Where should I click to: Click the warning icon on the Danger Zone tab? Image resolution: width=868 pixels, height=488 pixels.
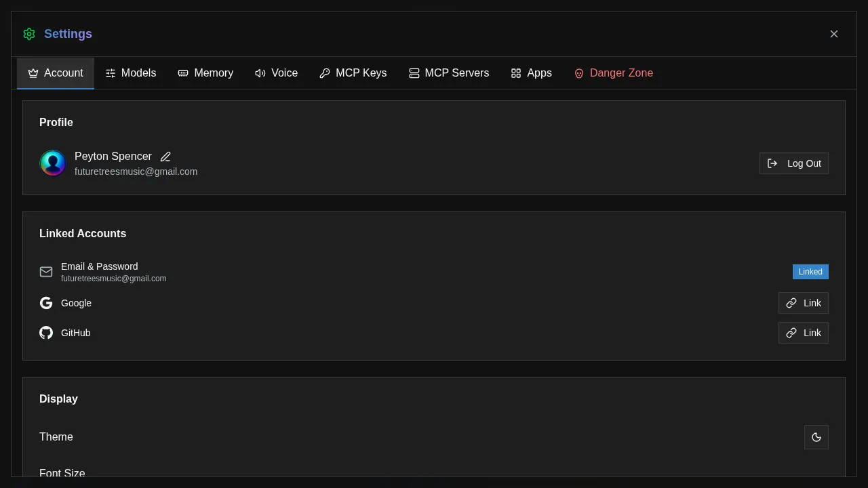click(578, 73)
